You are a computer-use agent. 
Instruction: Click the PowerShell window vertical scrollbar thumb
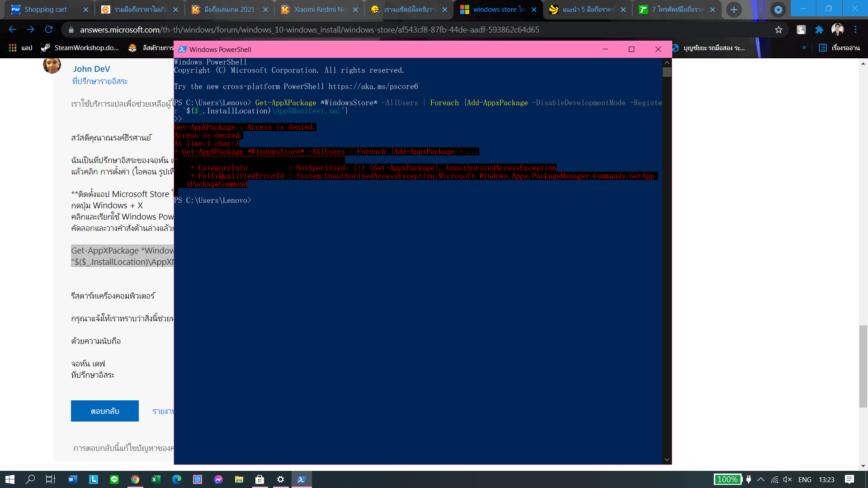coord(667,72)
